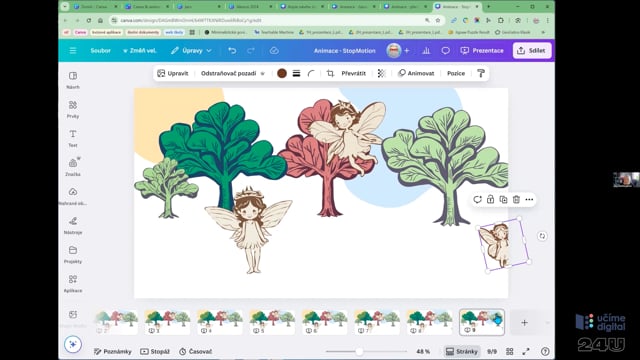Open the Soubor menu
The width and height of the screenshot is (640, 360).
(100, 51)
